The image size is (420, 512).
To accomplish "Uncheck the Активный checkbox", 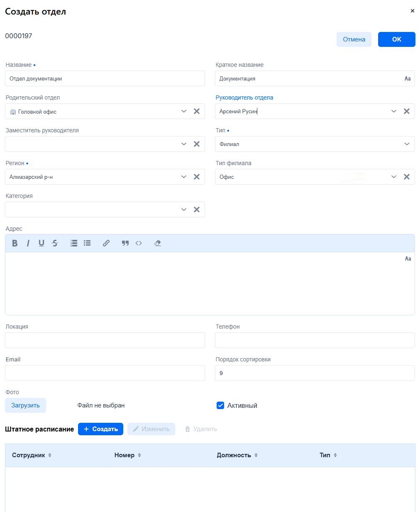I will [220, 405].
